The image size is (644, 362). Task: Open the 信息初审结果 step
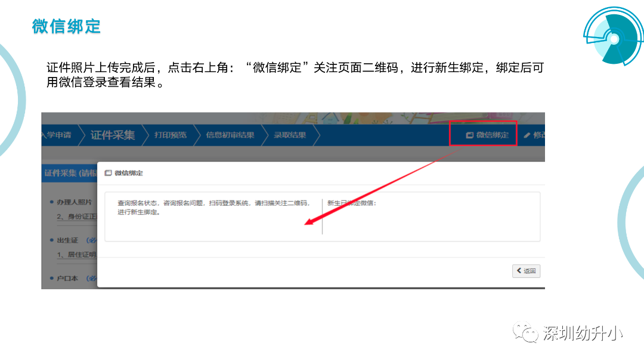230,135
